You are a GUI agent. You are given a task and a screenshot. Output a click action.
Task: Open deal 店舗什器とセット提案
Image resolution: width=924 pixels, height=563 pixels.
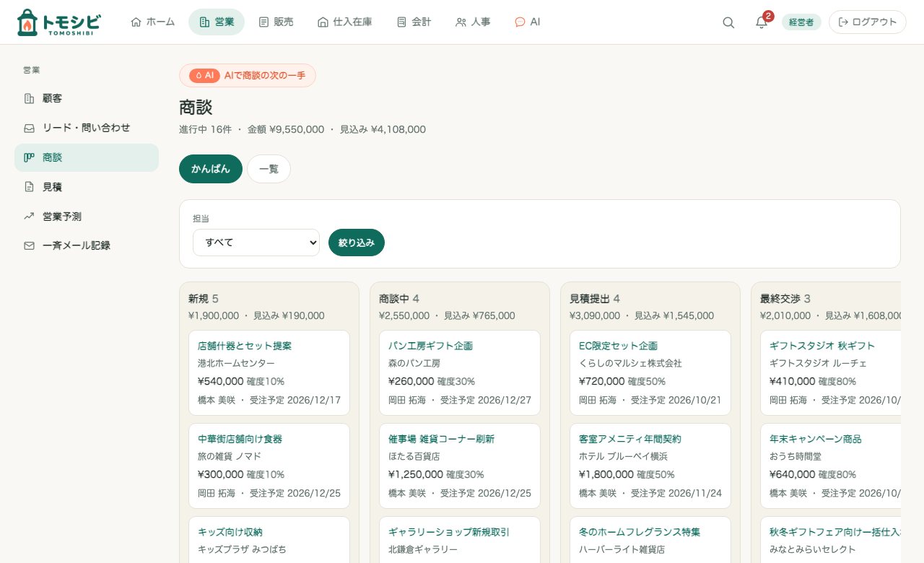click(245, 346)
